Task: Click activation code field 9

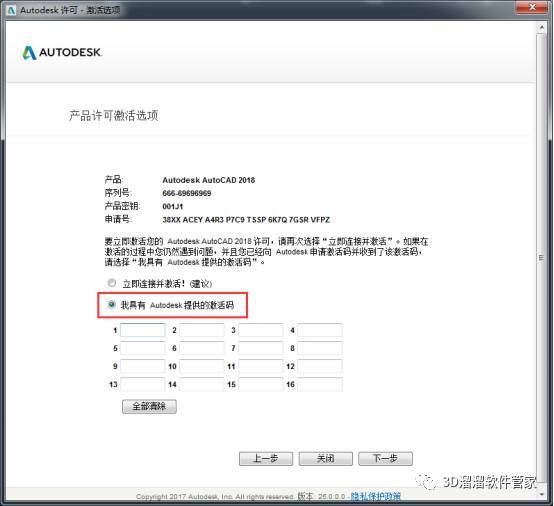Action: (x=142, y=366)
